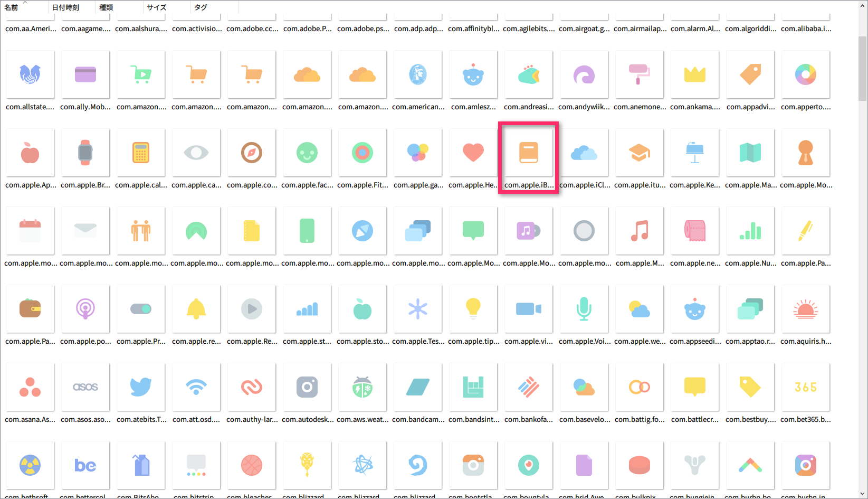
Task: Select the green bar chart com.apple.Nu icon
Action: tap(750, 231)
